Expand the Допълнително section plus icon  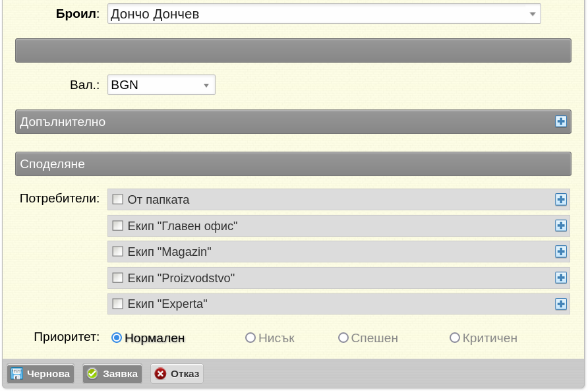560,121
